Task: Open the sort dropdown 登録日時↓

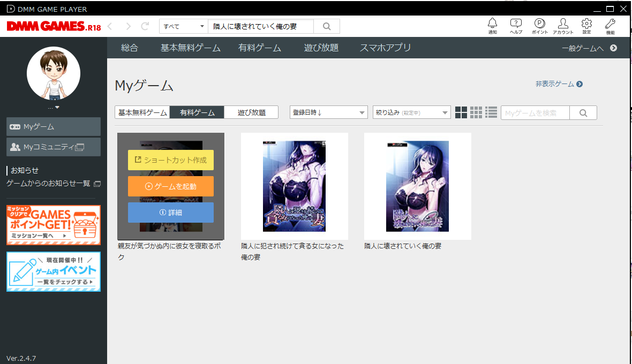Action: [x=328, y=112]
